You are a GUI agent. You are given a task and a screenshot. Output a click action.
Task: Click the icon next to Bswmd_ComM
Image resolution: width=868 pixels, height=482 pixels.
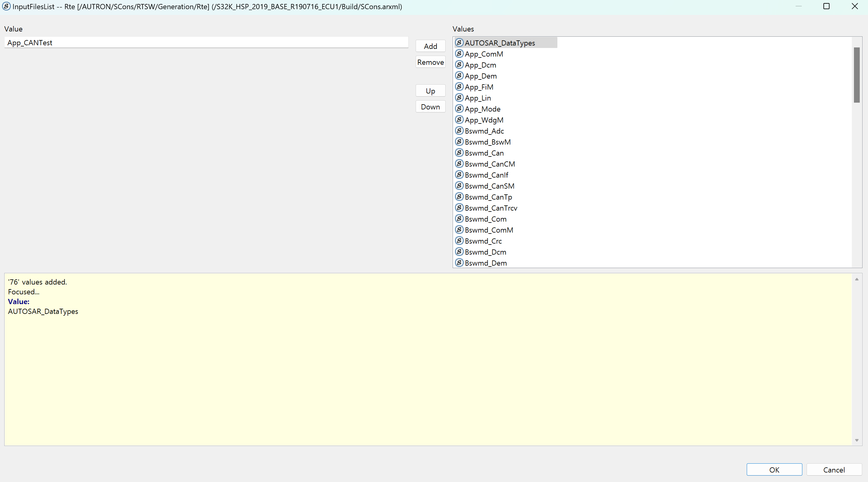[459, 230]
